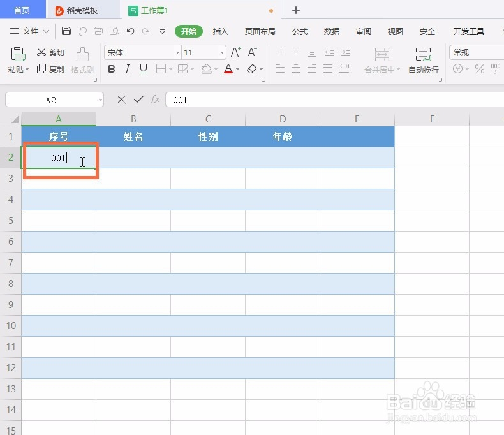
Task: Open the 首页 home tab
Action: pos(22,10)
